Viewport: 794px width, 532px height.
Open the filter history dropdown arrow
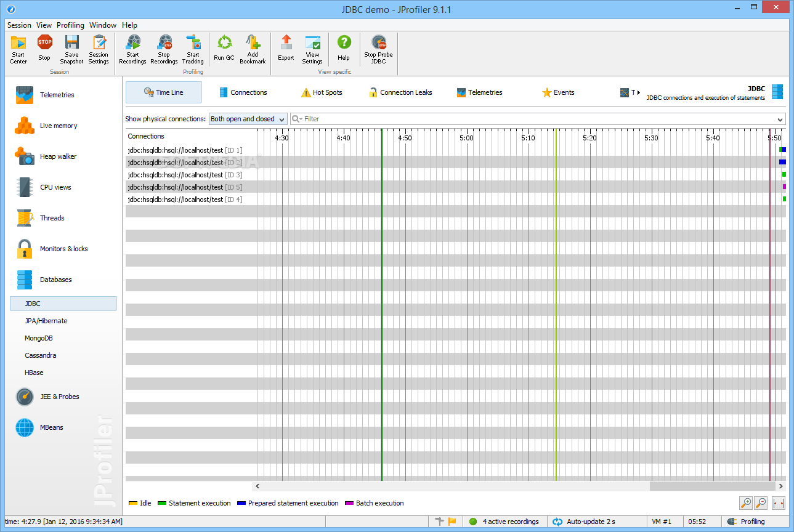(780, 119)
